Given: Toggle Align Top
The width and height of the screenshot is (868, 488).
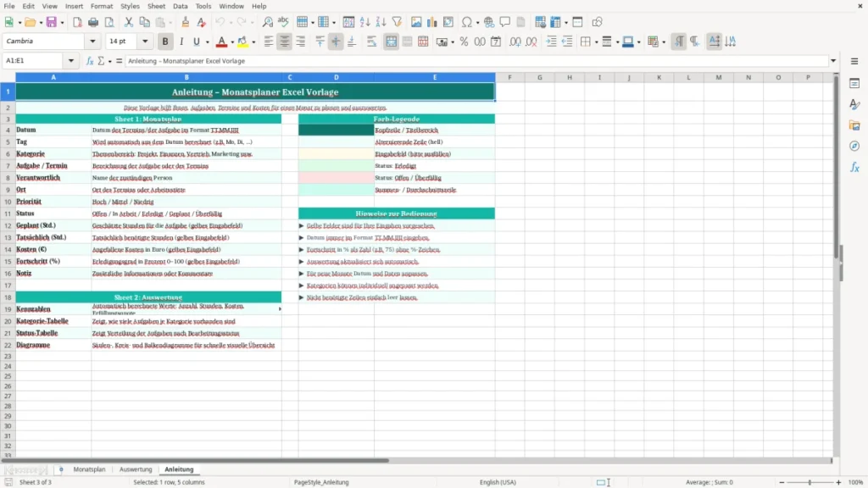Looking at the screenshot, I should [x=320, y=42].
